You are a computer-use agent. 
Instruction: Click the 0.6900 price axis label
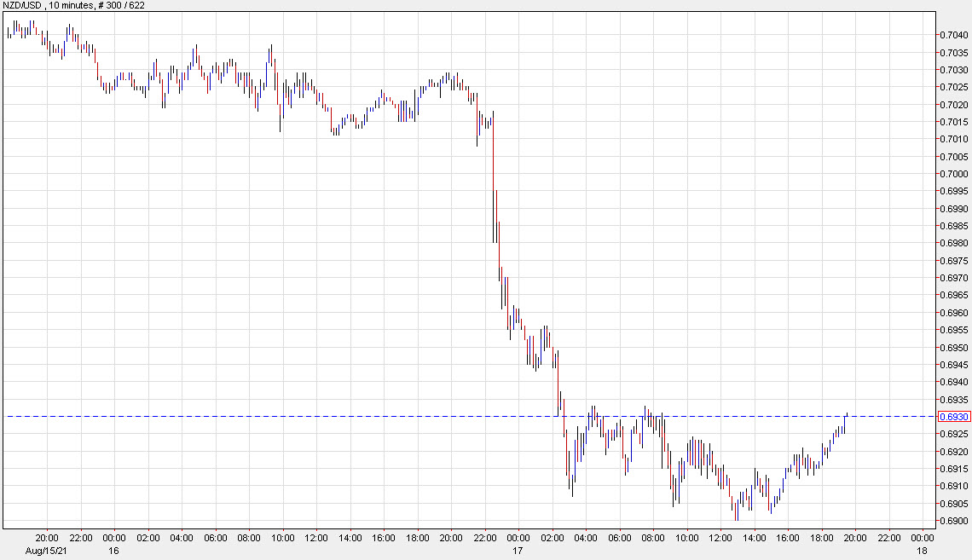click(x=953, y=521)
